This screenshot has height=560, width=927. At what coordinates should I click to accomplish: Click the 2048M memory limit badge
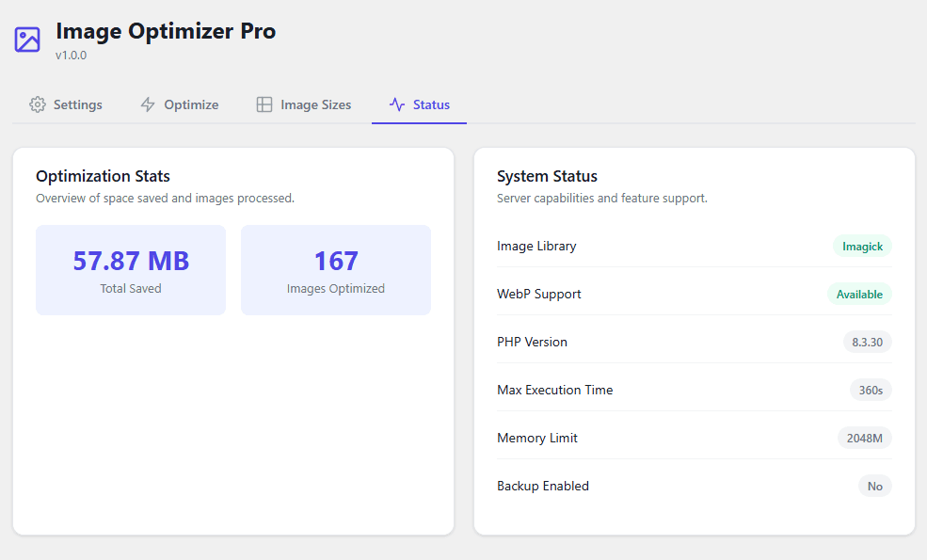pyautogui.click(x=864, y=439)
